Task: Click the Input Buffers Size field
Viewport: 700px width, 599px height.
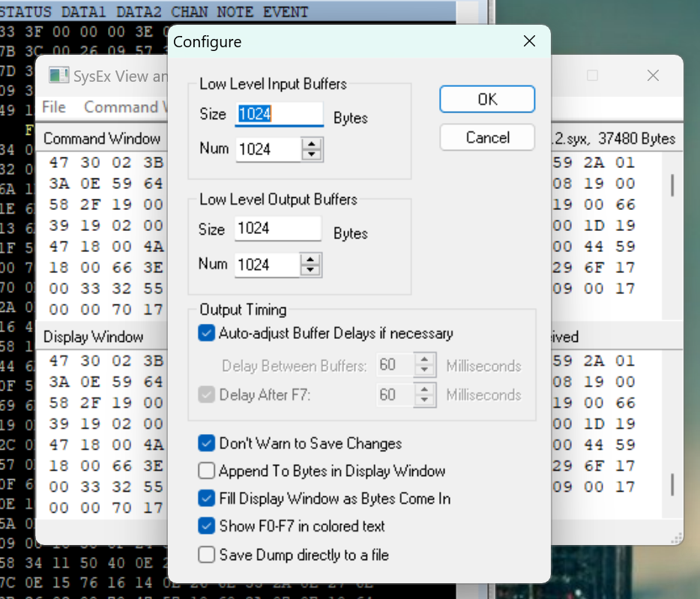Action: 279,114
